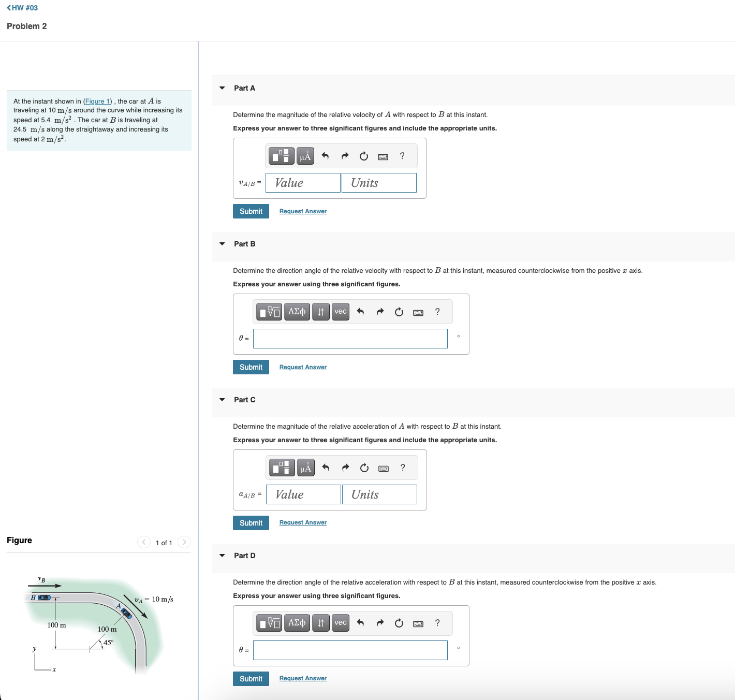This screenshot has width=735, height=700.
Task: Open help in Part D toolbar
Action: point(437,623)
